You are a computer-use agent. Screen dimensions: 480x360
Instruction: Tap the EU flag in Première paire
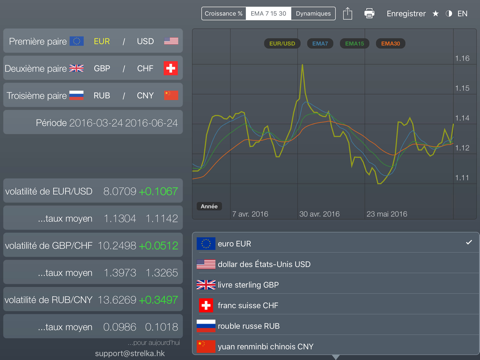(x=77, y=41)
